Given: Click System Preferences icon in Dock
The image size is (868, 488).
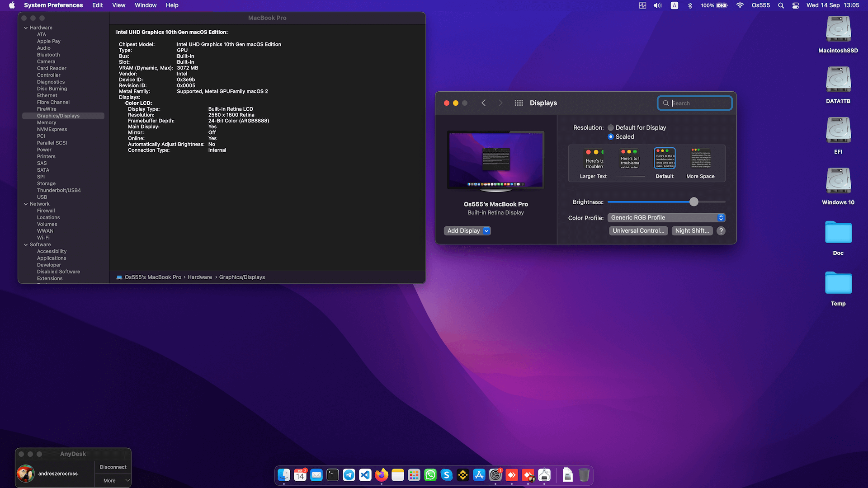Looking at the screenshot, I should [495, 475].
